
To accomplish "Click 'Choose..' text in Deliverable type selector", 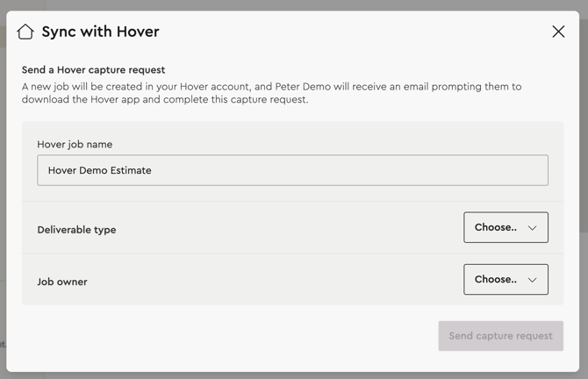I will [x=495, y=227].
